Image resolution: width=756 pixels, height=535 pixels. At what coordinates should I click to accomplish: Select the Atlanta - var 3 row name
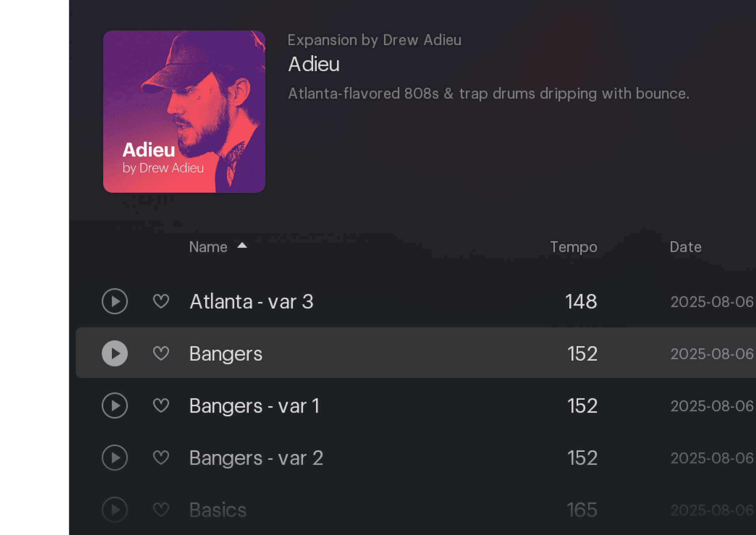click(x=251, y=302)
